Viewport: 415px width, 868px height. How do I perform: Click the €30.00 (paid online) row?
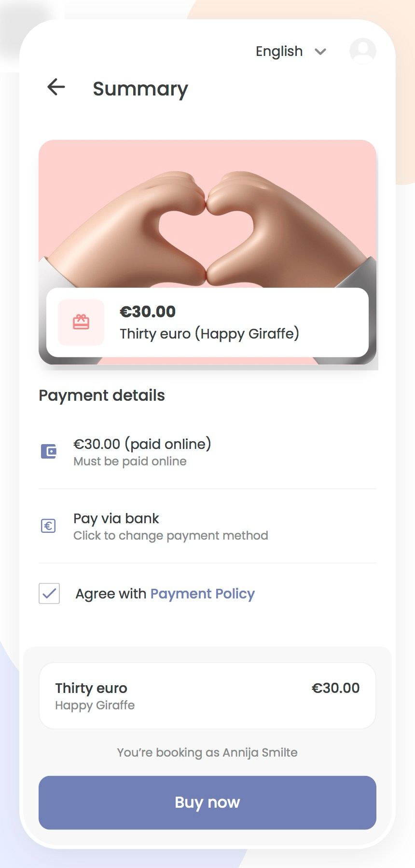coord(142,444)
